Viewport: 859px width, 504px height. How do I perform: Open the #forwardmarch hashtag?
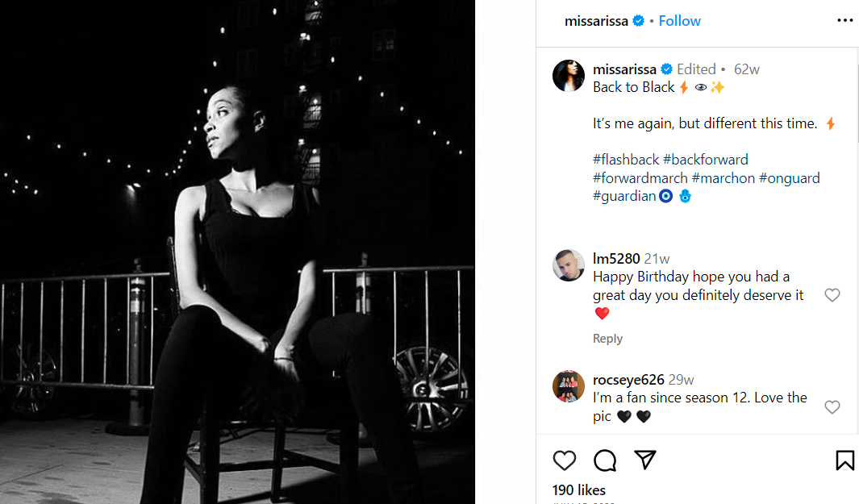pyautogui.click(x=640, y=178)
